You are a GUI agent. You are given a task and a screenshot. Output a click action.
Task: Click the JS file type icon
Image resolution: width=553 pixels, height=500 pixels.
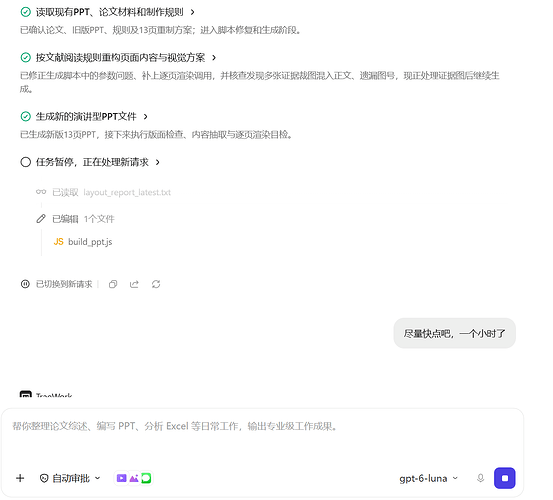pos(58,242)
